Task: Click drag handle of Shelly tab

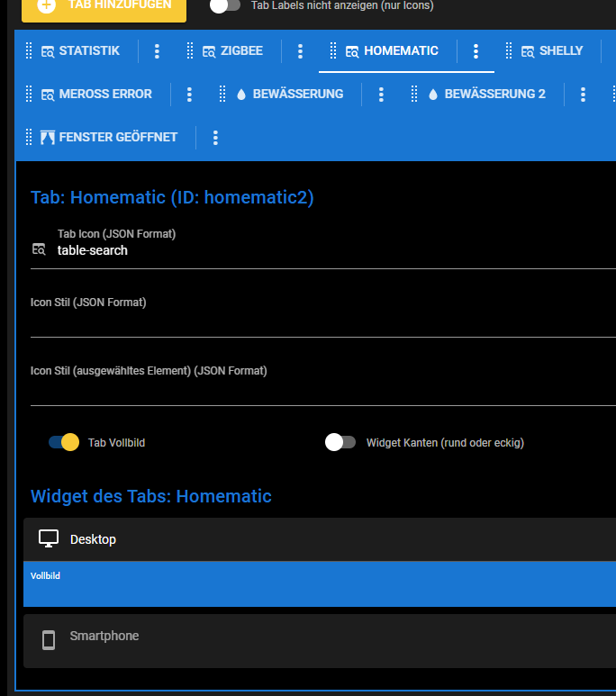Action: point(509,51)
